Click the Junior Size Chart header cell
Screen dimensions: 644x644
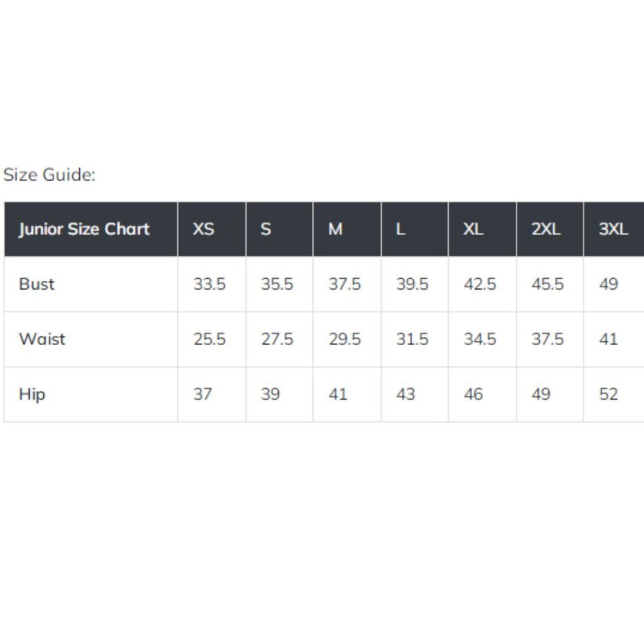pos(91,229)
